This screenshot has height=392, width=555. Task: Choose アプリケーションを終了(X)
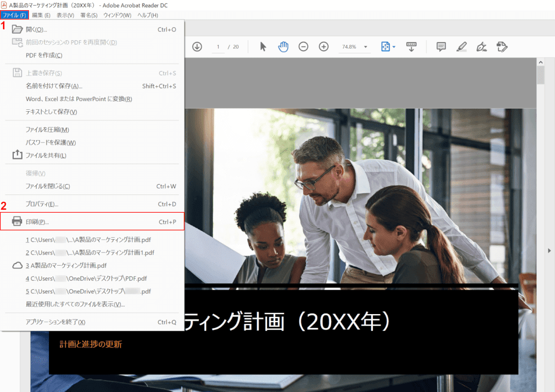click(92, 322)
